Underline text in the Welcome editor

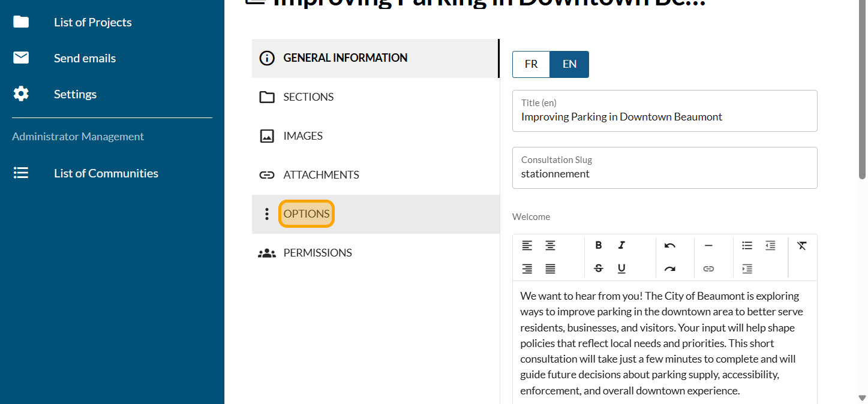(621, 269)
